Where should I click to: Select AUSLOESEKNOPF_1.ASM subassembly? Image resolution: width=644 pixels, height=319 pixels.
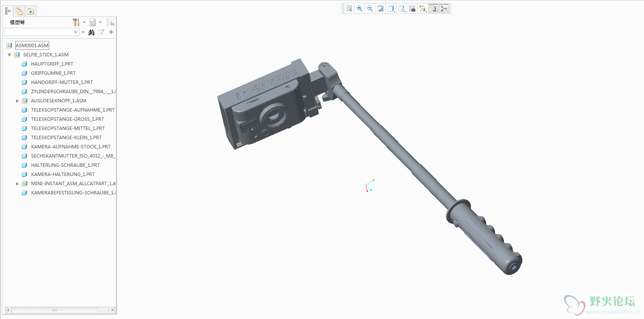coord(59,101)
